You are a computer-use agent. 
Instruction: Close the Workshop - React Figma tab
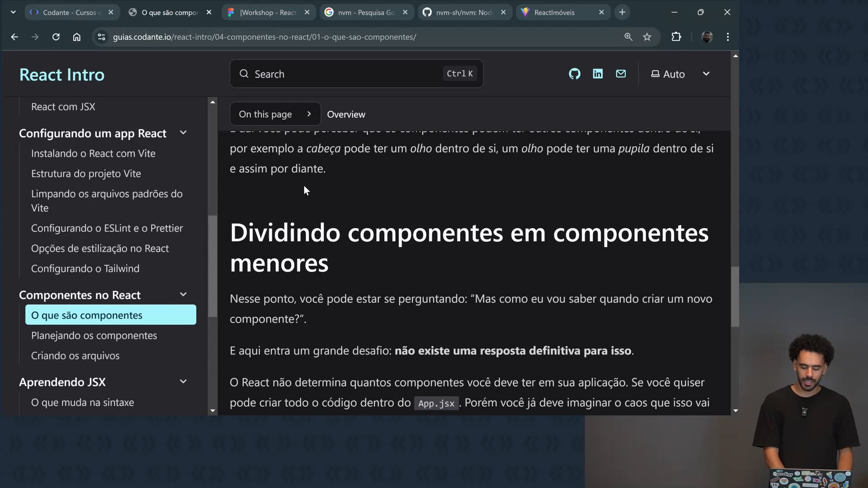[307, 12]
